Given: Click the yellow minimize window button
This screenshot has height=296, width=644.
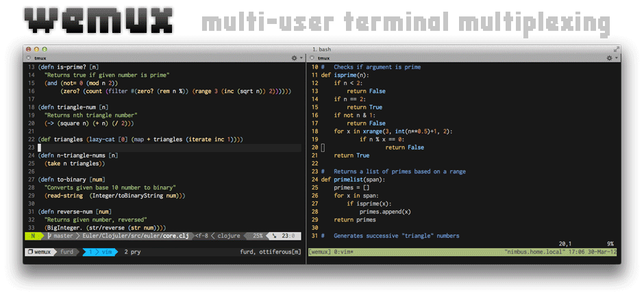Looking at the screenshot, I should click(36, 49).
